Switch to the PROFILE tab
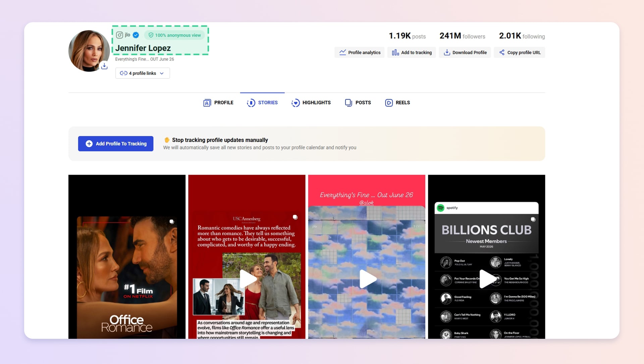 [218, 103]
